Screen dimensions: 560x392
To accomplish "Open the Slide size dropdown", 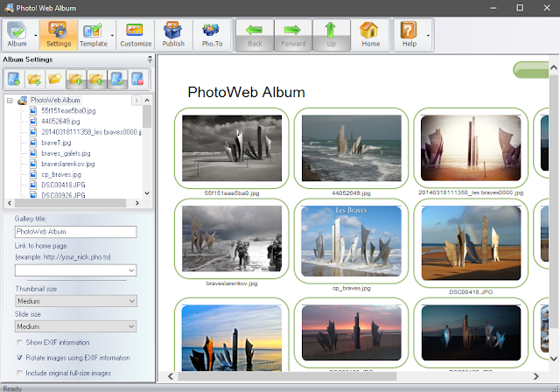I will click(x=76, y=326).
